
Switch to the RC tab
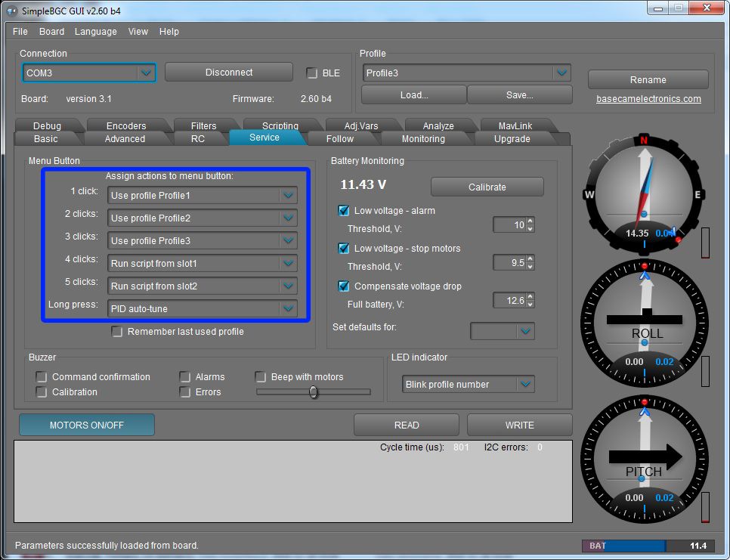pos(198,139)
